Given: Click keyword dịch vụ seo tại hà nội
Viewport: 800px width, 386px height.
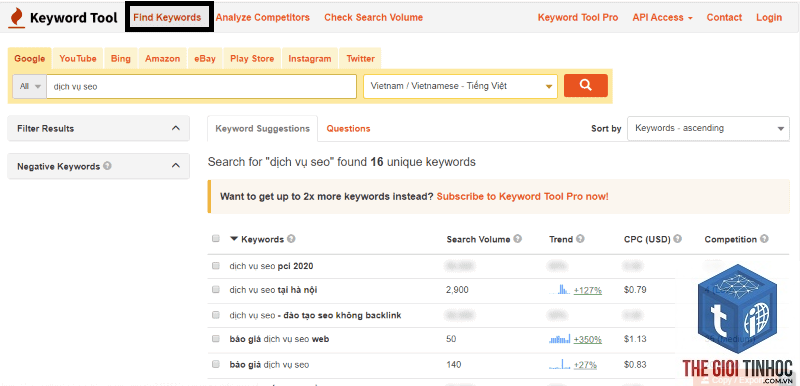Looking at the screenshot, I should click(273, 290).
